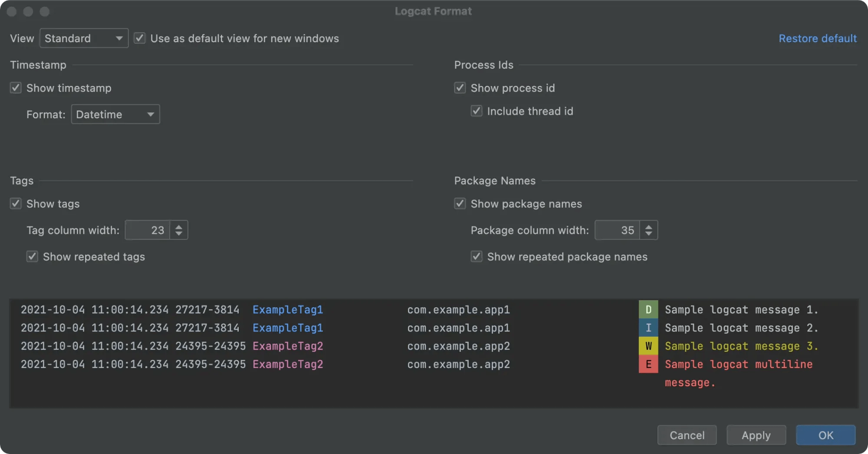Viewport: 868px width, 454px height.
Task: Toggle 'Show process id'
Action: point(460,88)
